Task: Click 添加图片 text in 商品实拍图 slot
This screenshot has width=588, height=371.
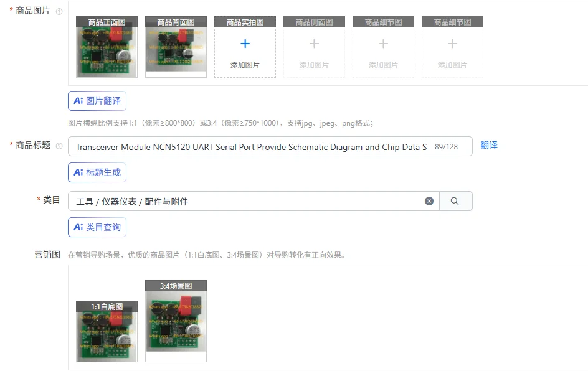Action: (x=245, y=65)
